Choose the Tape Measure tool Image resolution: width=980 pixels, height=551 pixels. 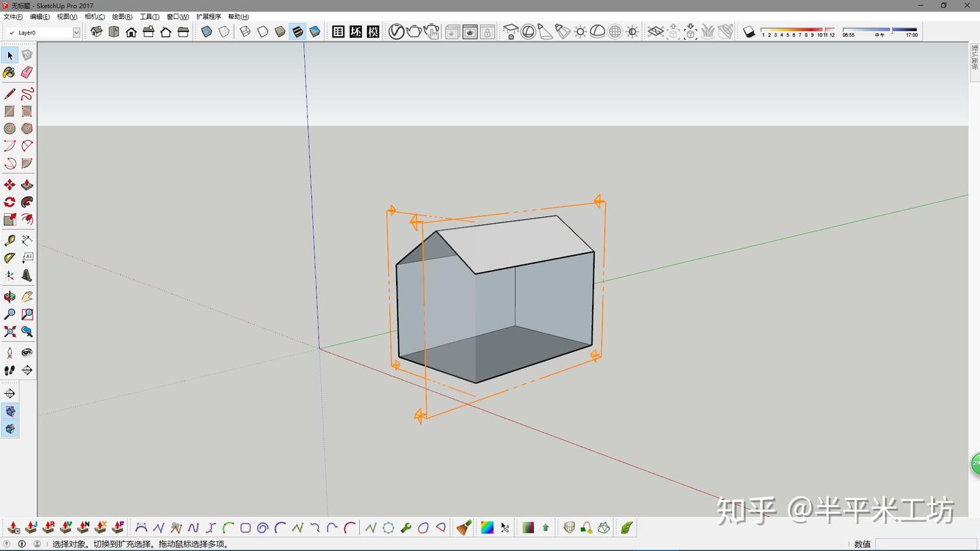10,241
